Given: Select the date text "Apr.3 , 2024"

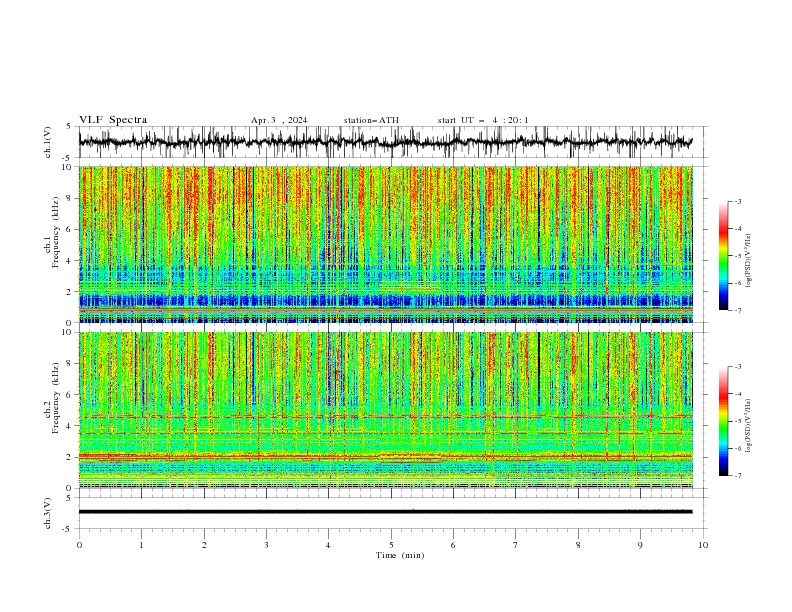Looking at the screenshot, I should (279, 120).
